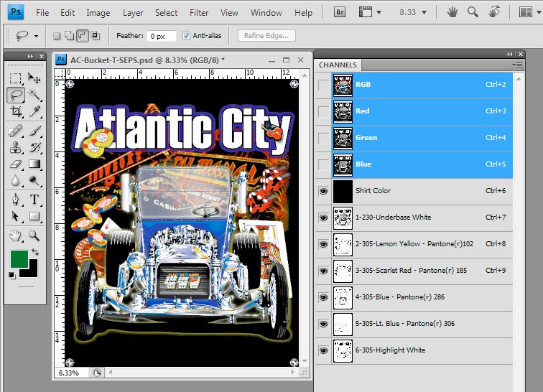Hide the 6-305-Highlight White channel
543x392 pixels.
coord(323,350)
